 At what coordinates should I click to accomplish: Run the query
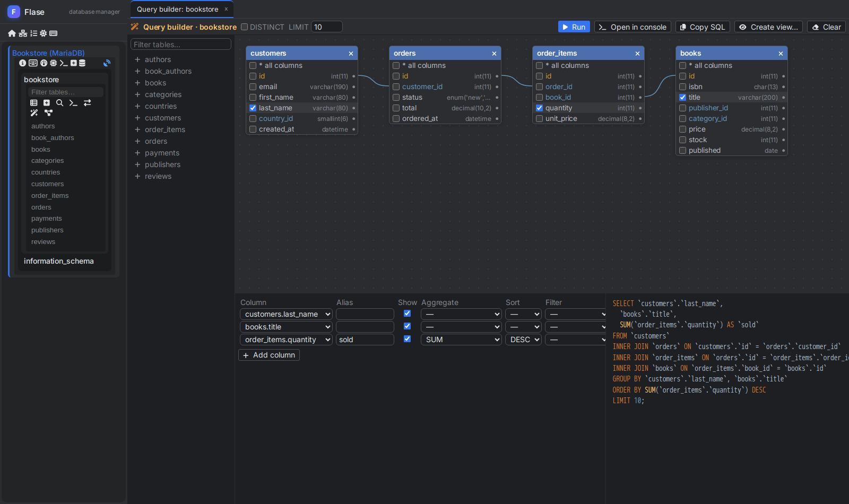pyautogui.click(x=574, y=27)
